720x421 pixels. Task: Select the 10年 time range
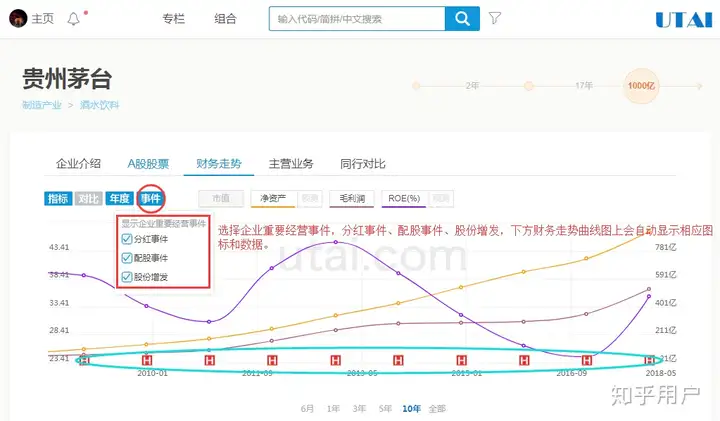[x=411, y=409]
